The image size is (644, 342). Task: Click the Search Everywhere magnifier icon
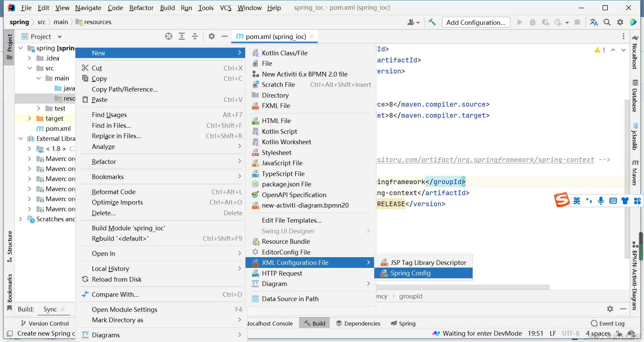607,22
